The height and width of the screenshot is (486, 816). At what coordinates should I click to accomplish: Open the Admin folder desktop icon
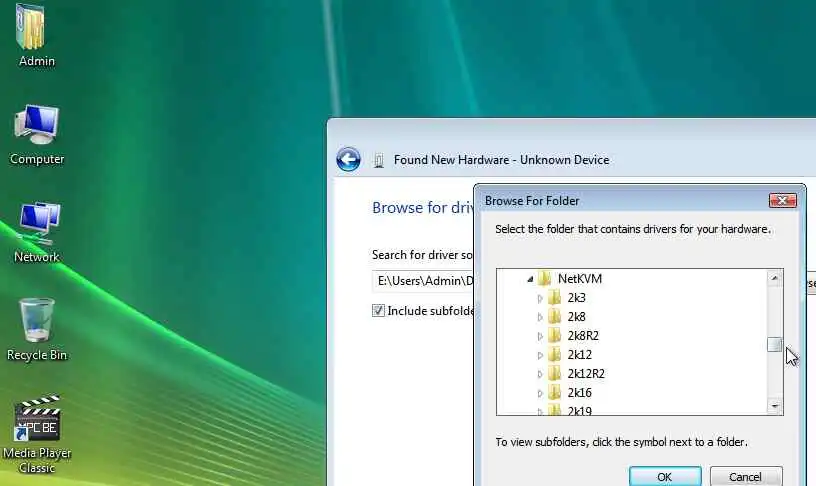tap(31, 27)
